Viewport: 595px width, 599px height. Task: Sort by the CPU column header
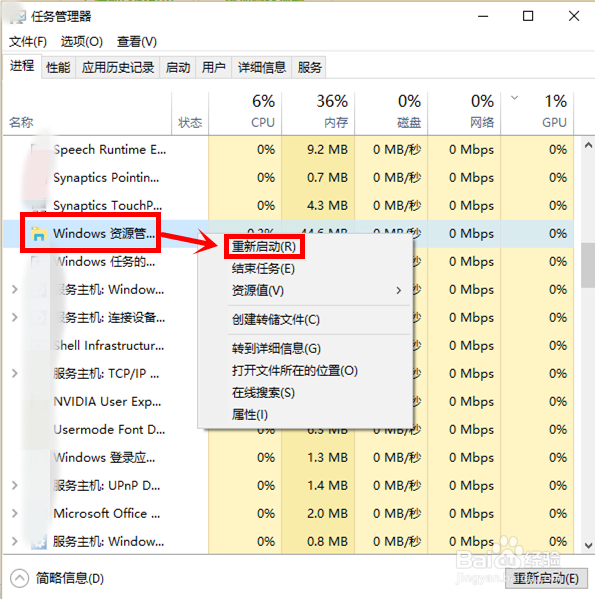[245, 113]
